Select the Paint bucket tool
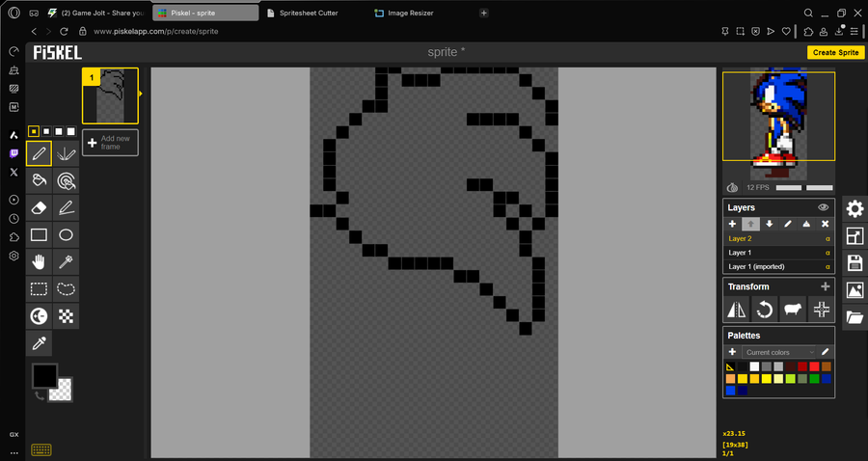This screenshot has width=868, height=461. [39, 180]
